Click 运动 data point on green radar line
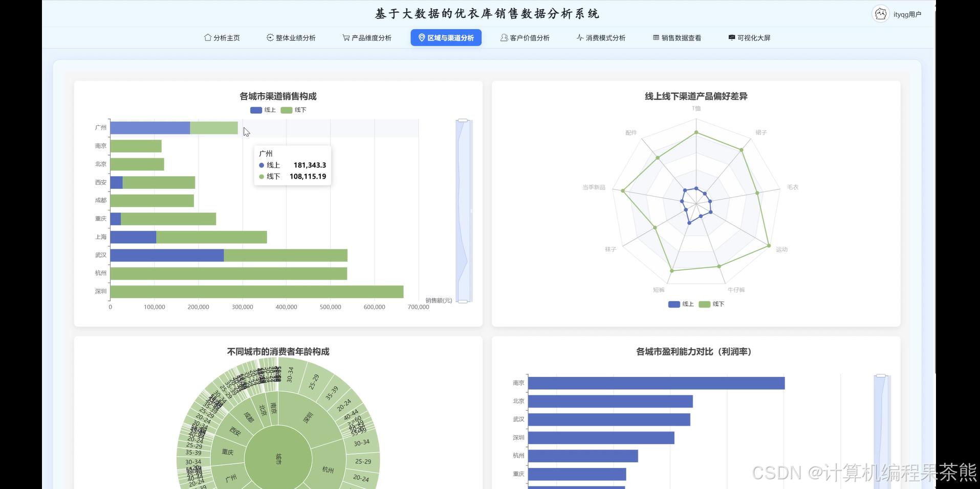 [x=769, y=246]
